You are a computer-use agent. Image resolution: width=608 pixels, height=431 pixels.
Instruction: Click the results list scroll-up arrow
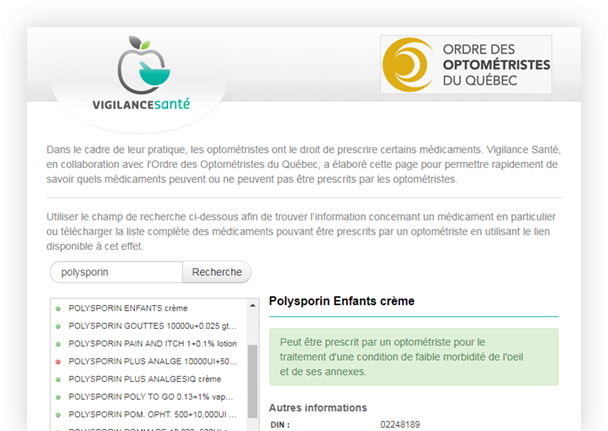point(252,305)
